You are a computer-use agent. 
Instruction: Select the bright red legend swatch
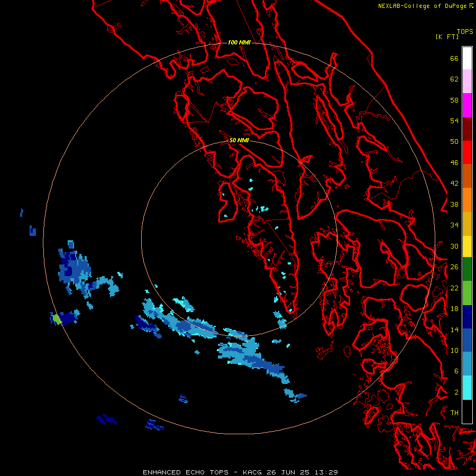pyautogui.click(x=467, y=152)
